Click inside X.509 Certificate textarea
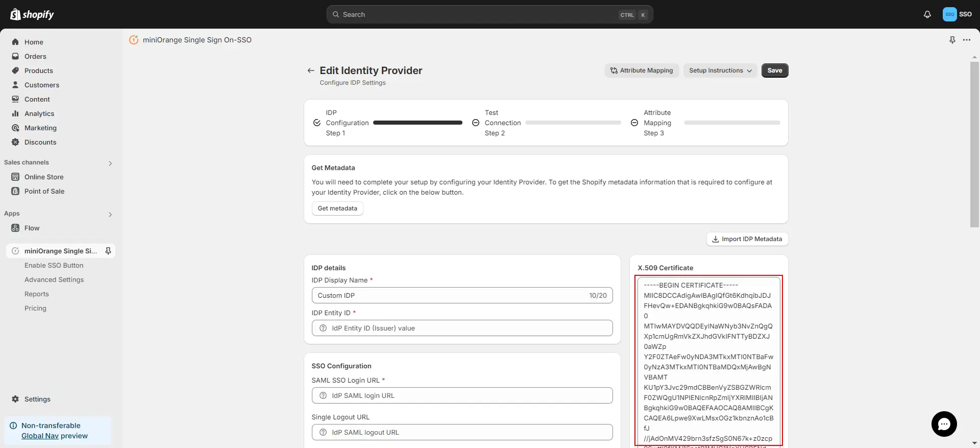Viewport: 980px width, 448px height. click(x=708, y=362)
